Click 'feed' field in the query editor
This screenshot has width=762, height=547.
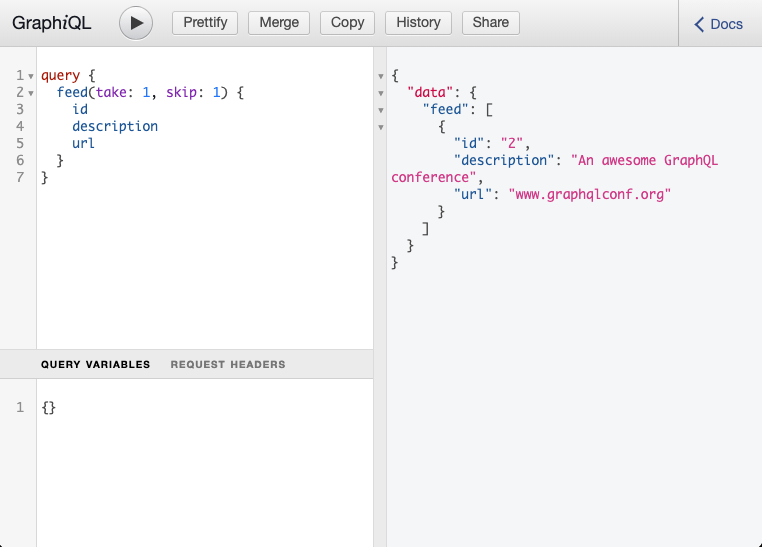[72, 92]
